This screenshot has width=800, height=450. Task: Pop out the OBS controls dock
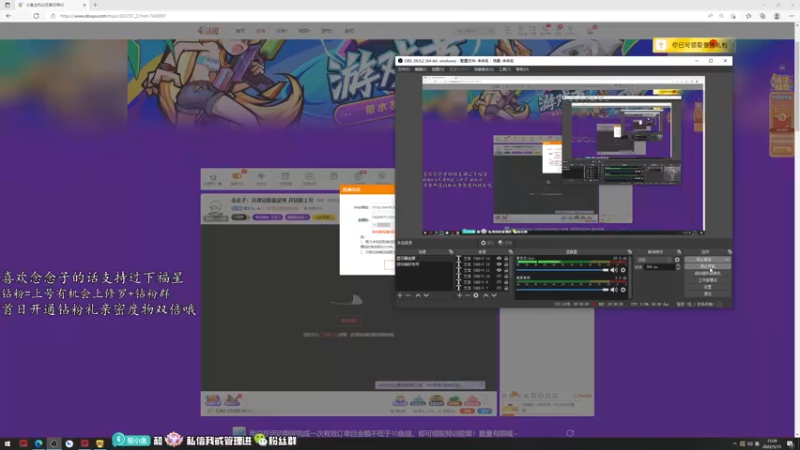coord(730,252)
